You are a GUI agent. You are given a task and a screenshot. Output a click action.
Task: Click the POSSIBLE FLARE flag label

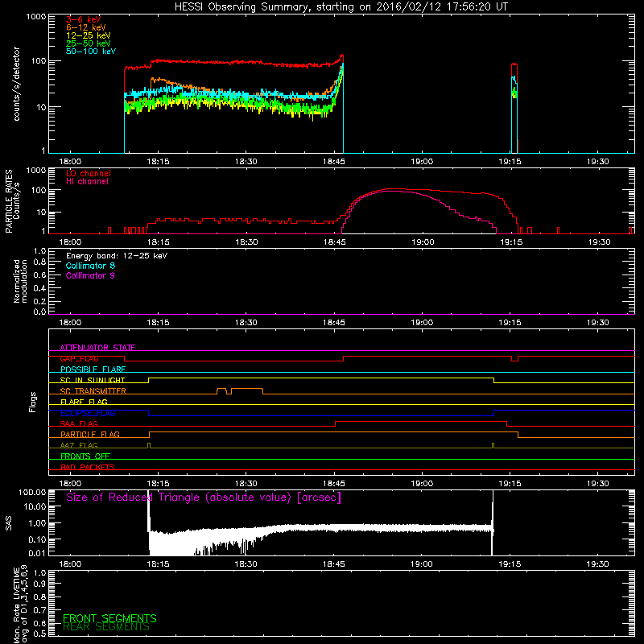93,369
